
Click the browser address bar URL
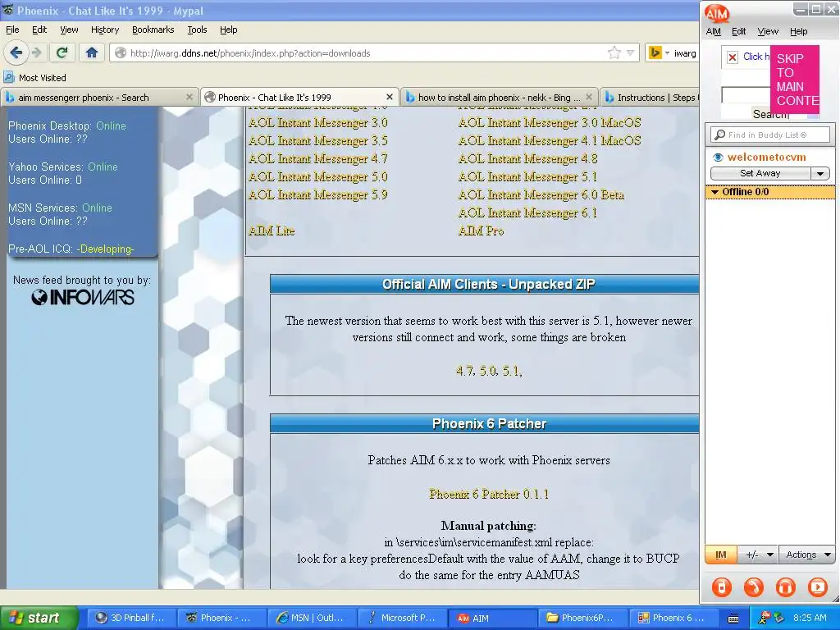coord(250,52)
